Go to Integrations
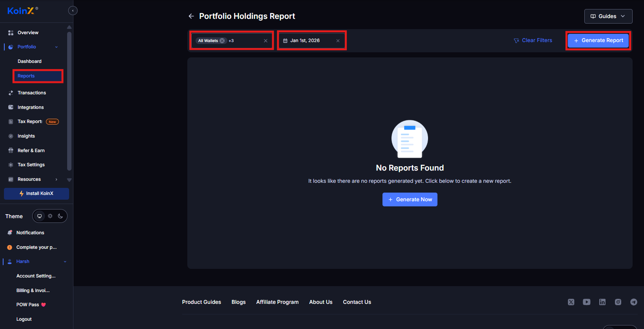The width and height of the screenshot is (644, 329). [31, 107]
